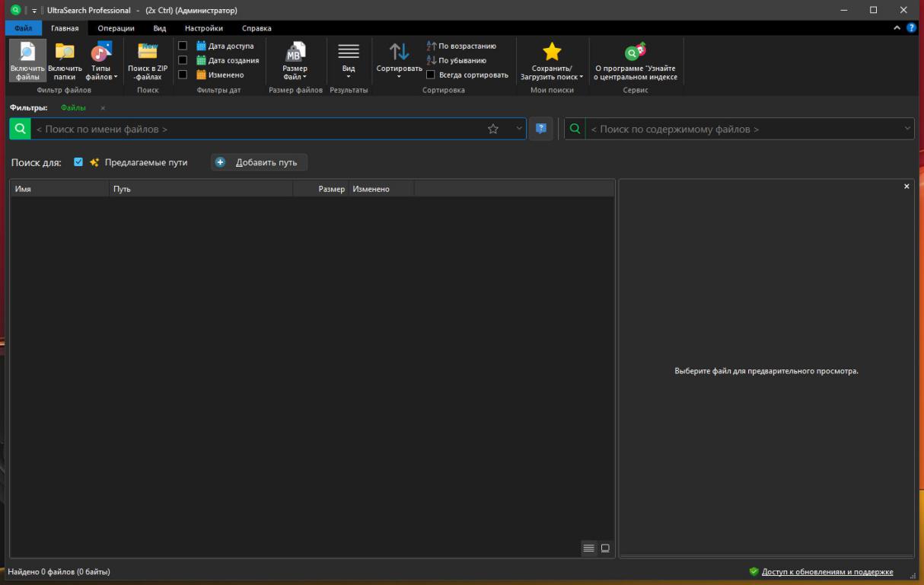Viewport: 924px width, 585px height.
Task: Click the star icon Save/Load search
Action: pos(552,52)
